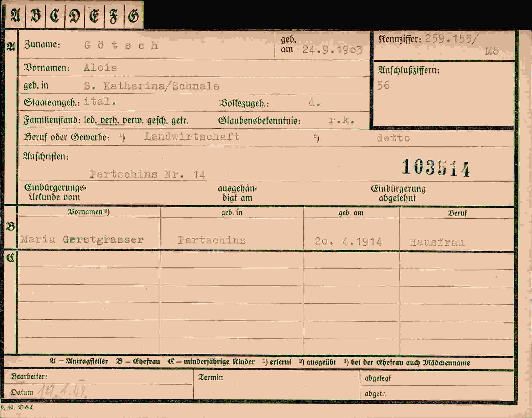Click the 'Staatsangeh.:' label
This screenshot has width=532, height=418.
pos(52,103)
